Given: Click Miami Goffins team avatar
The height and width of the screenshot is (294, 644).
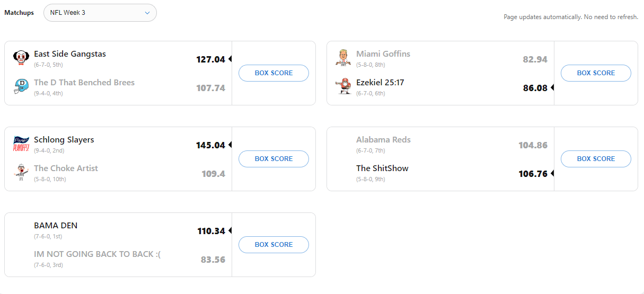Looking at the screenshot, I should pyautogui.click(x=343, y=58).
